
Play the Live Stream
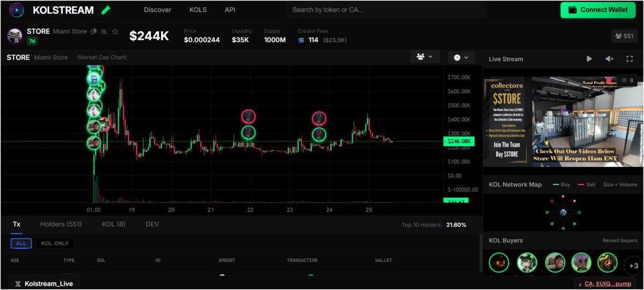coord(589,59)
